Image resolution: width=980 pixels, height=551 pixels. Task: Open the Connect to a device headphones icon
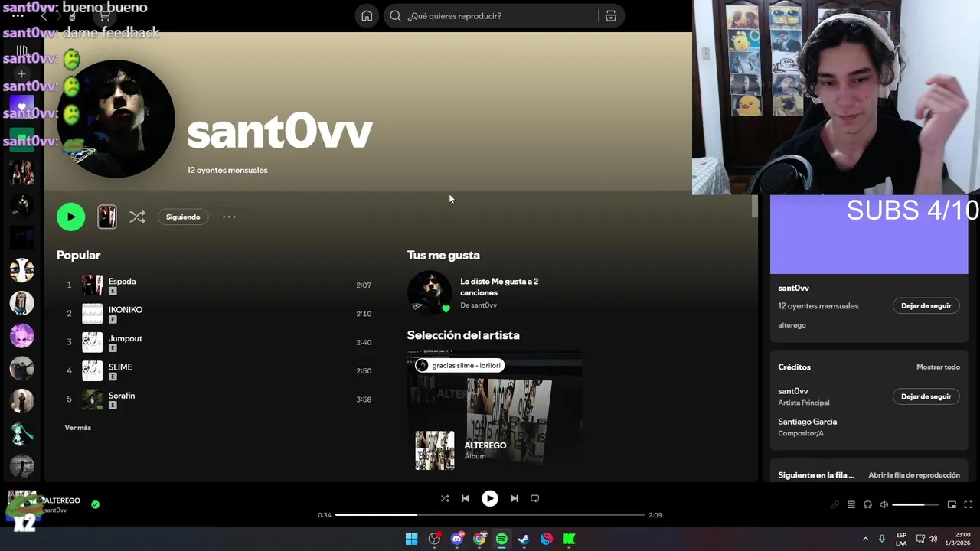pyautogui.click(x=867, y=505)
